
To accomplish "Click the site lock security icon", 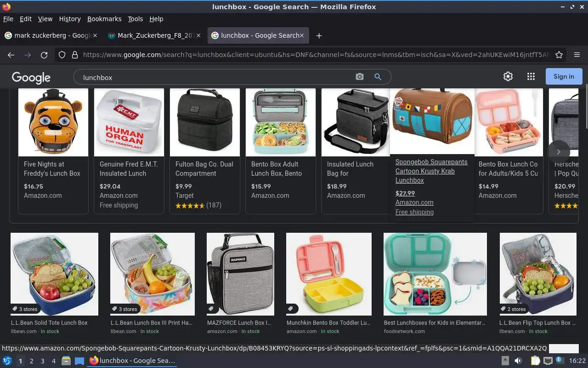I will pyautogui.click(x=74, y=55).
